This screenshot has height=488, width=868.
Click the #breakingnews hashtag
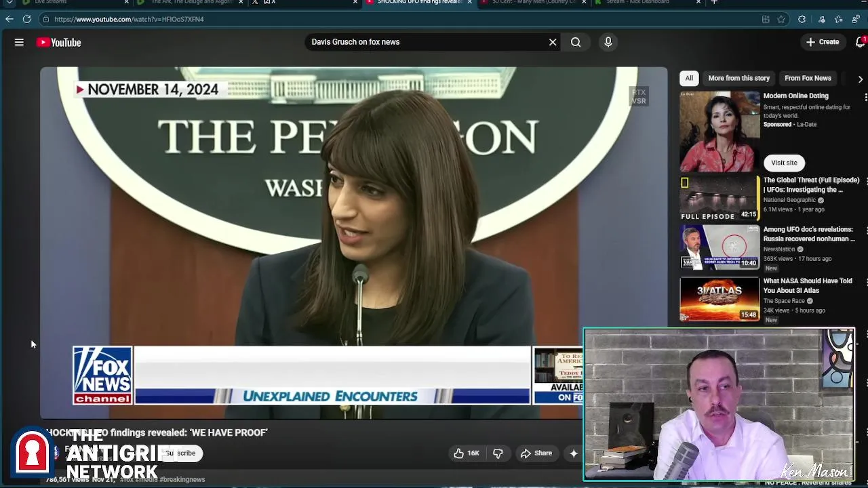(182, 480)
